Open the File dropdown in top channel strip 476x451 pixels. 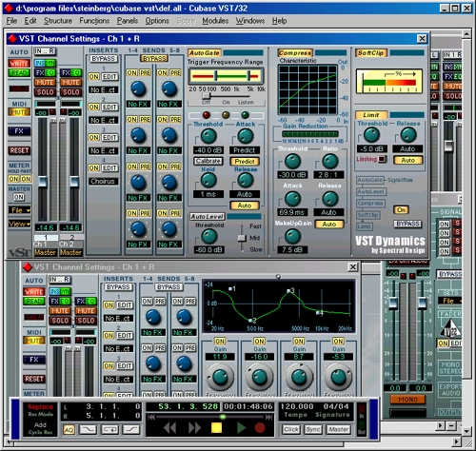19,210
